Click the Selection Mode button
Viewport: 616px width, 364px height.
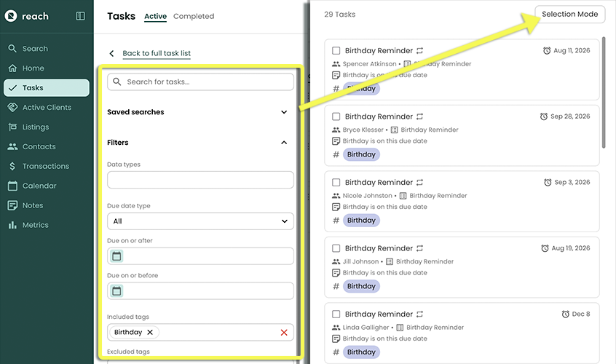click(x=569, y=15)
